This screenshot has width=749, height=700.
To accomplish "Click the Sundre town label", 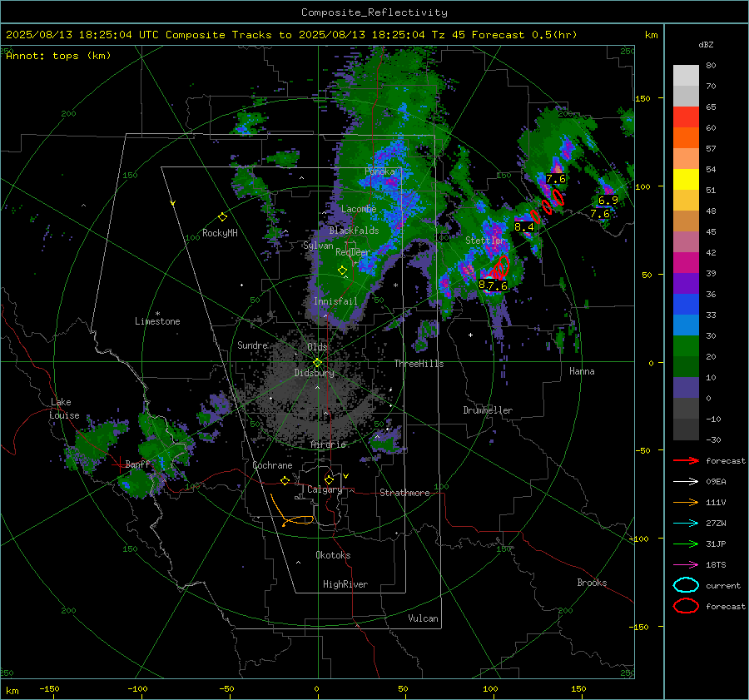I will coord(253,345).
